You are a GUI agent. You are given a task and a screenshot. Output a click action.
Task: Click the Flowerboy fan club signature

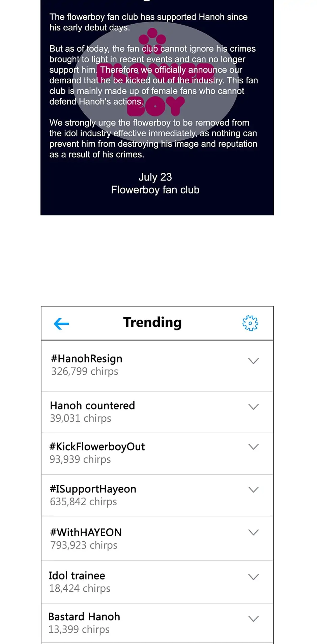pos(155,190)
